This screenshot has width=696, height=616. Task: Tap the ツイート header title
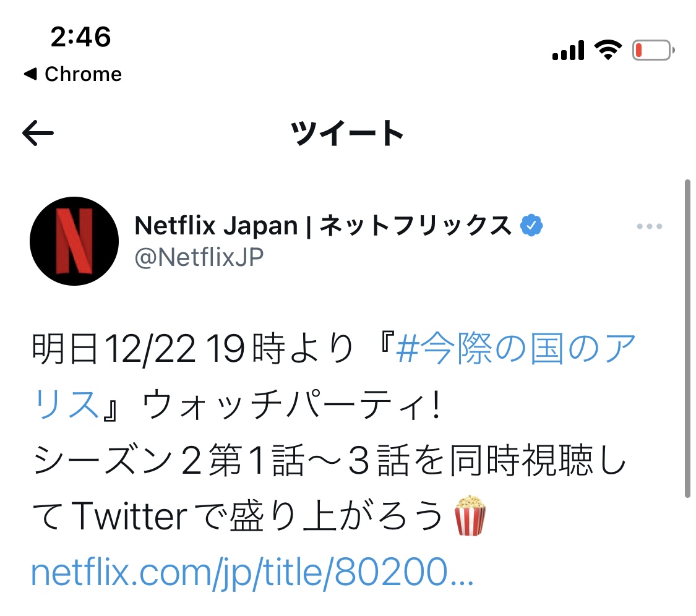346,133
